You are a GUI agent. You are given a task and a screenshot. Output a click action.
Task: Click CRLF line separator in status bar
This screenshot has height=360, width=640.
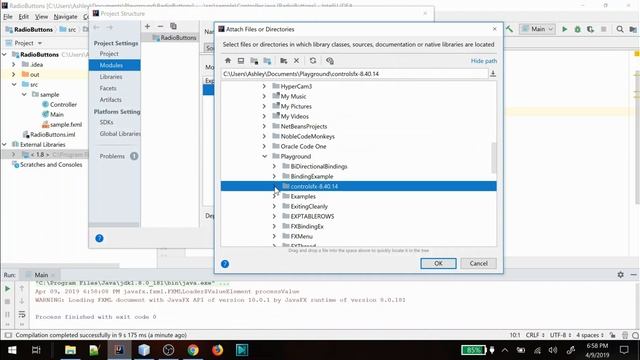(x=535, y=335)
